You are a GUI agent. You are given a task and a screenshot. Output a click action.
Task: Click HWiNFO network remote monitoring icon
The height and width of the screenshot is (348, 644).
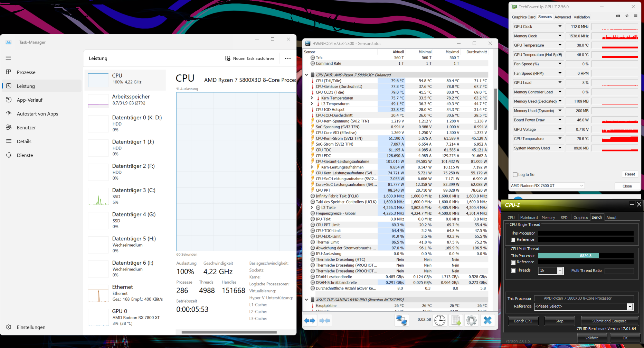[x=401, y=320]
